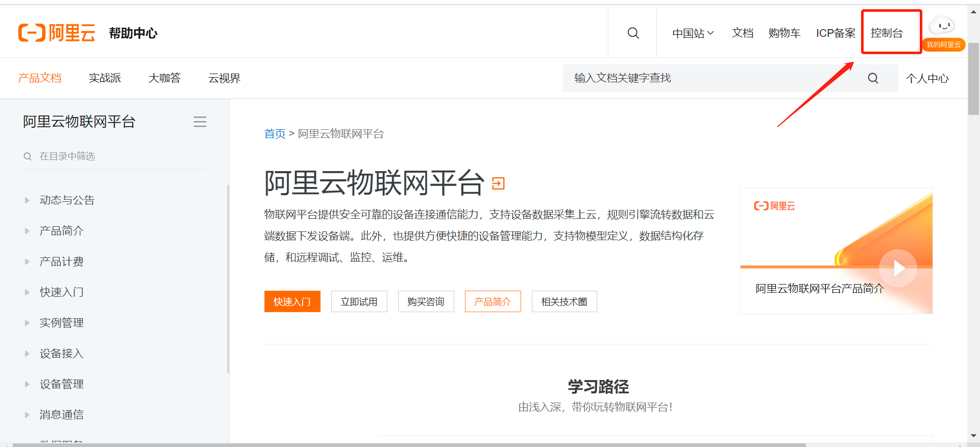This screenshot has height=447, width=980.
Task: Follow the 首页 breadcrumb link
Action: click(x=275, y=134)
